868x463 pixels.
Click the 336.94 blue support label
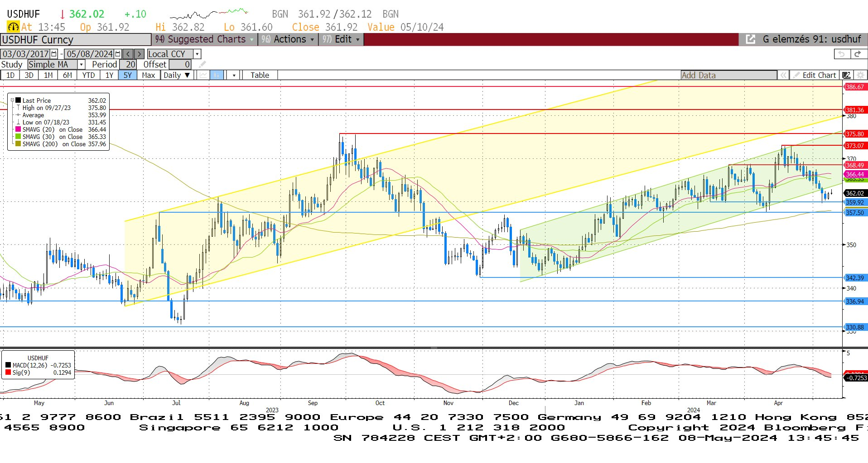point(855,301)
